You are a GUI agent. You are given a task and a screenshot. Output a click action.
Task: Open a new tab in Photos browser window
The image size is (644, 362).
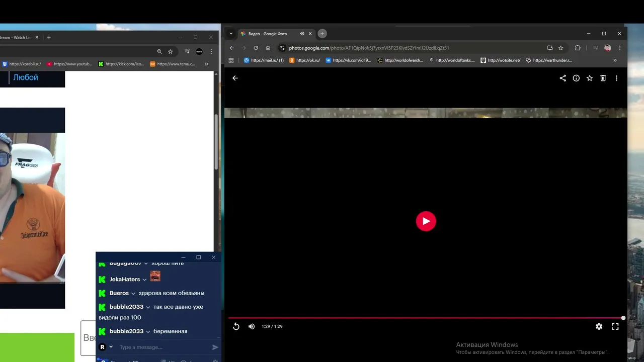pyautogui.click(x=322, y=34)
